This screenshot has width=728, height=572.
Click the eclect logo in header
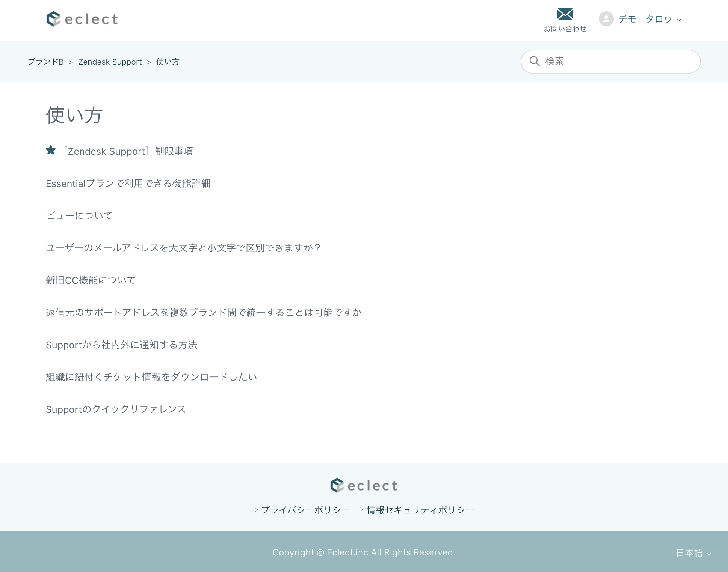pyautogui.click(x=82, y=19)
